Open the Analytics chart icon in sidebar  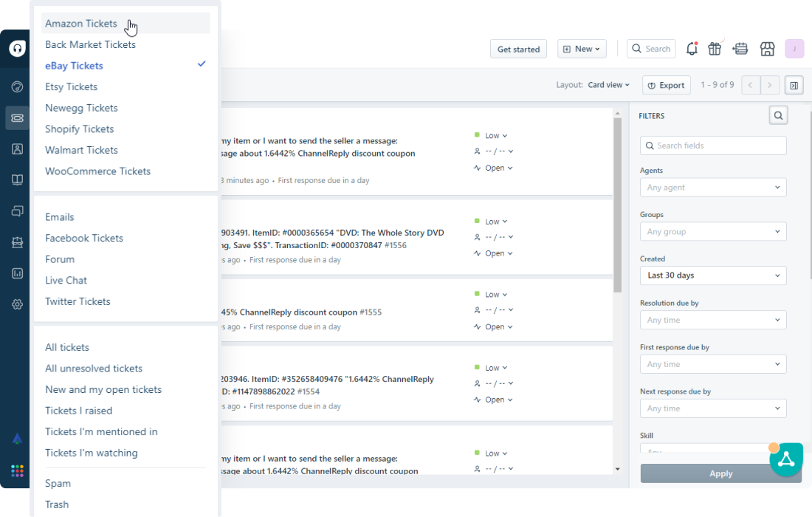pyautogui.click(x=17, y=273)
